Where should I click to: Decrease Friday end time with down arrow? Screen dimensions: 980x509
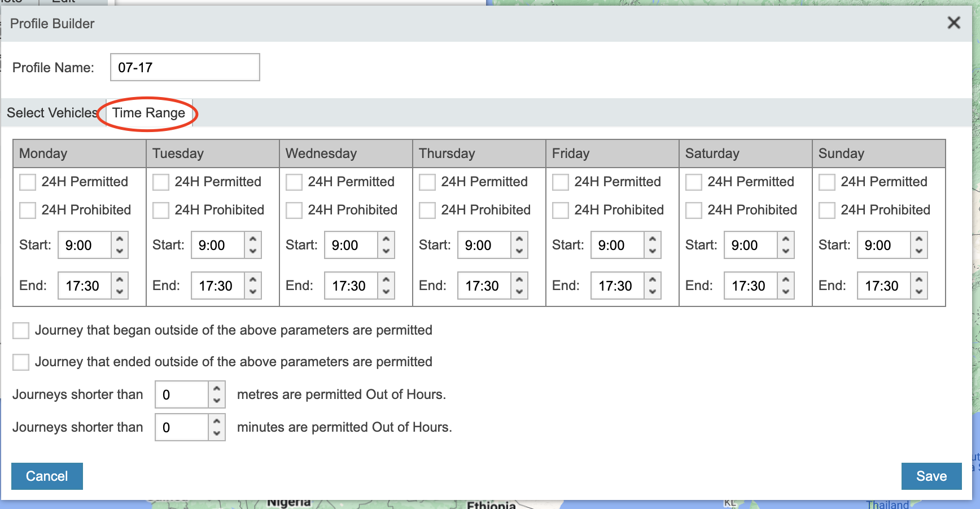tap(653, 292)
